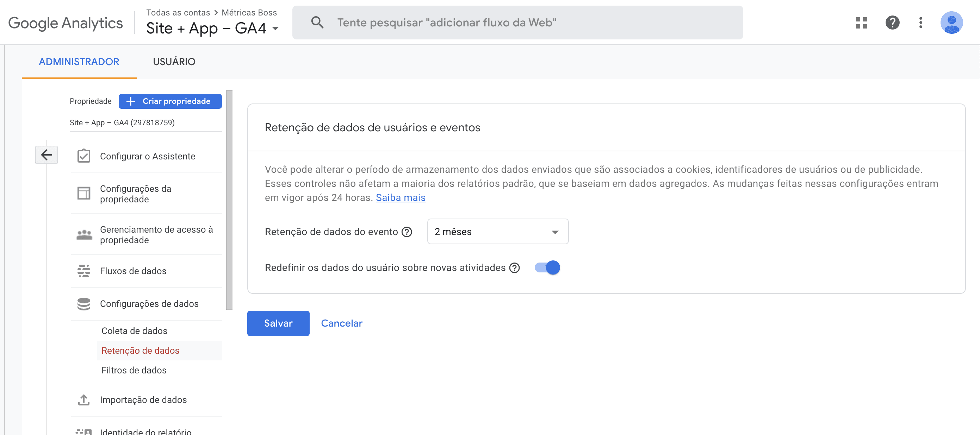Open the Saiba mais link
Screen dimensions: 980x435
pos(400,197)
